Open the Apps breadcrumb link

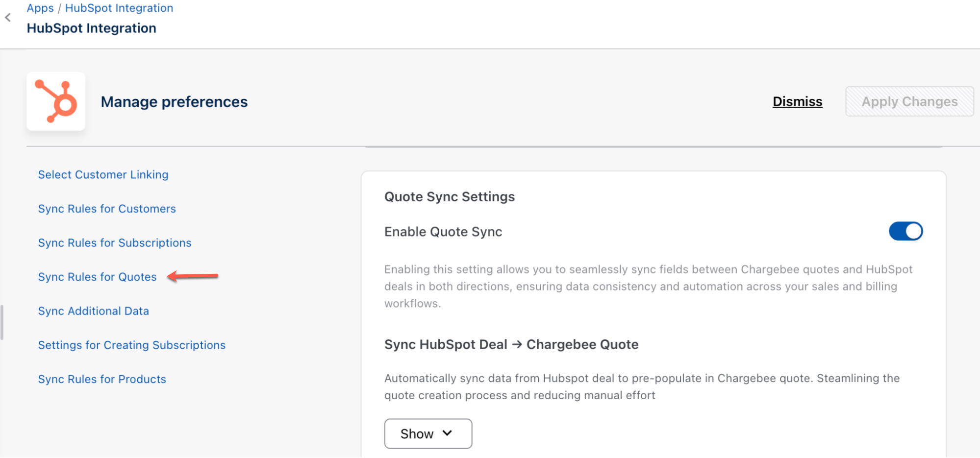pyautogui.click(x=40, y=8)
